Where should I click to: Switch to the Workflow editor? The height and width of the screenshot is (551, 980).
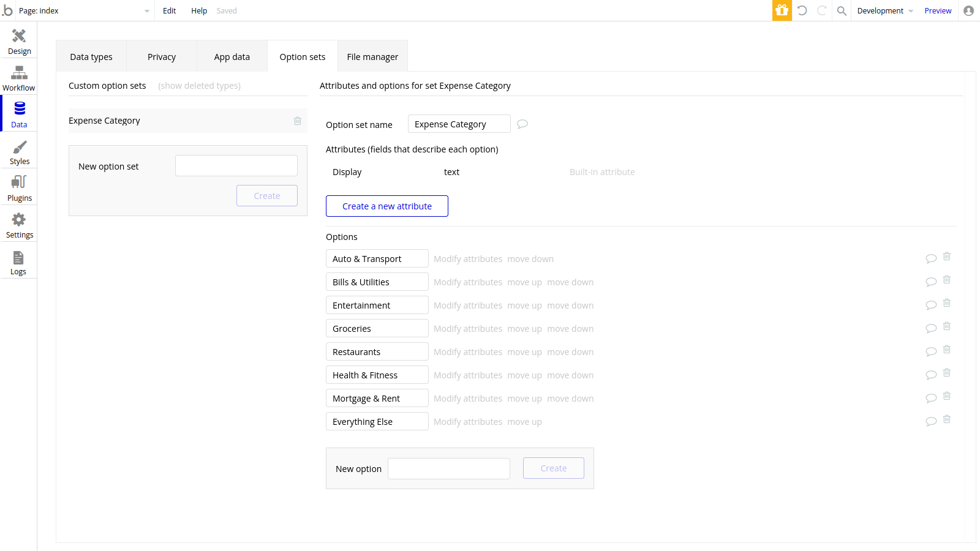click(18, 77)
